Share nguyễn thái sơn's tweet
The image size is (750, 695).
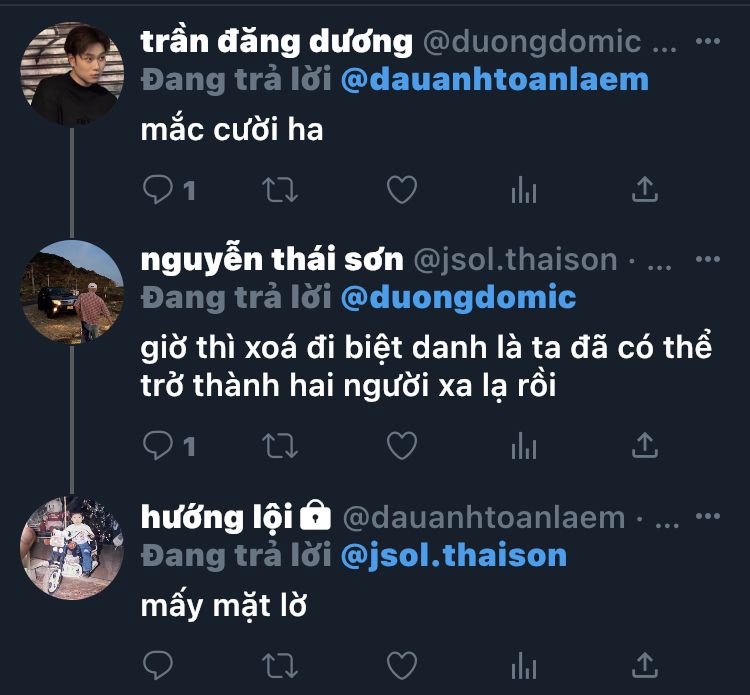[x=645, y=445]
